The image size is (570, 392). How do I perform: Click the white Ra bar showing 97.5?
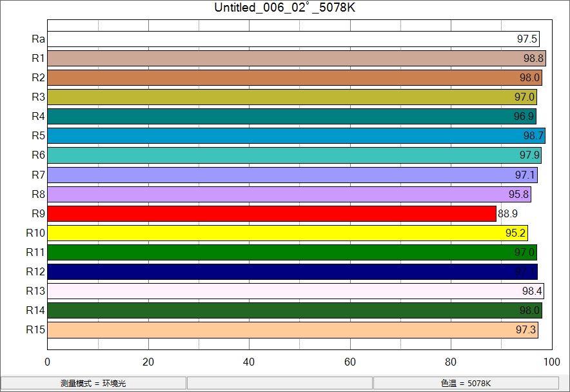293,39
